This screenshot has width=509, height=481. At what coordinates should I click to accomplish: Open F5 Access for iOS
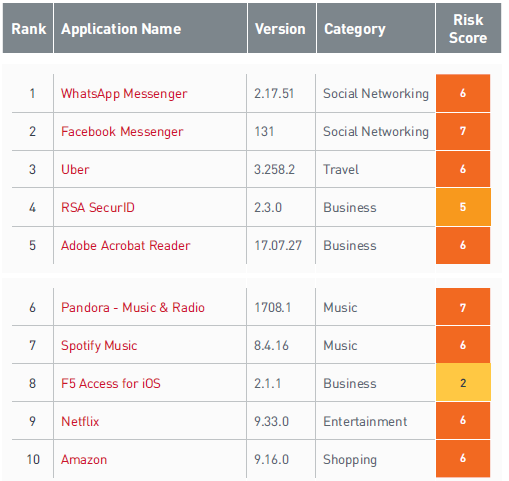[111, 383]
